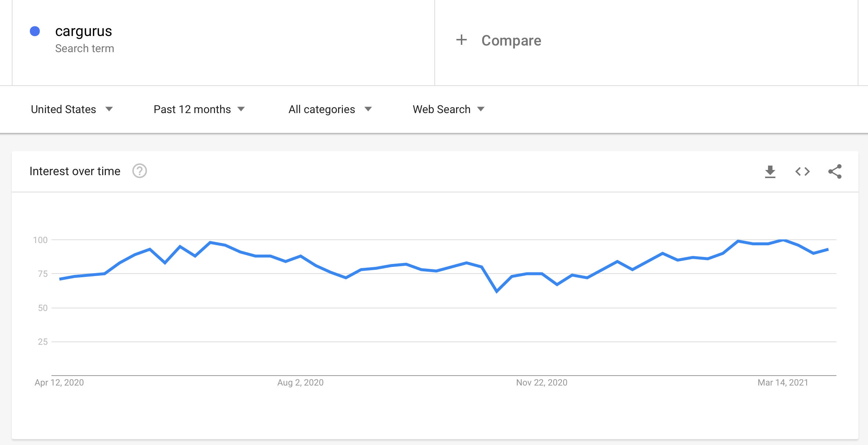Open the All categories dropdown
The height and width of the screenshot is (445, 868).
tap(330, 109)
